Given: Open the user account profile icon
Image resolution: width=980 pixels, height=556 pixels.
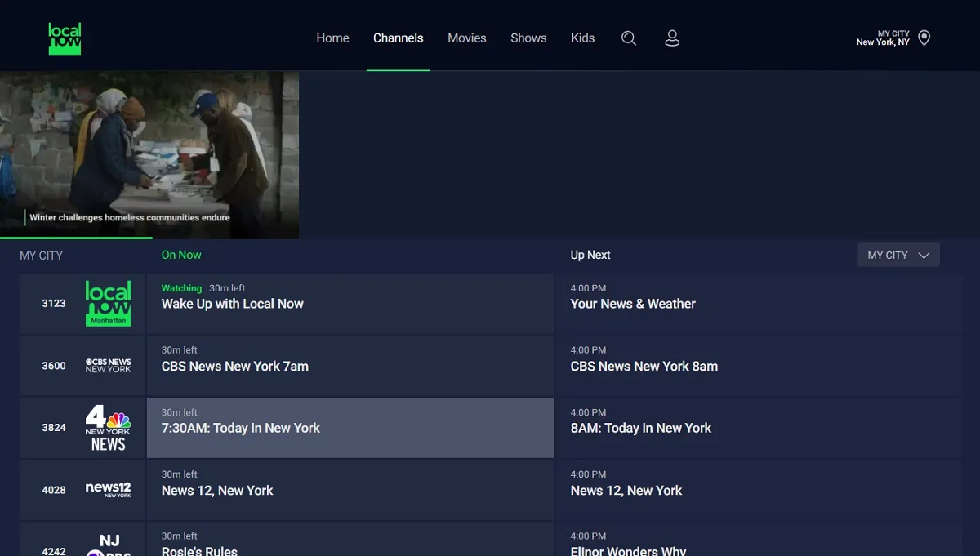Looking at the screenshot, I should click(672, 38).
